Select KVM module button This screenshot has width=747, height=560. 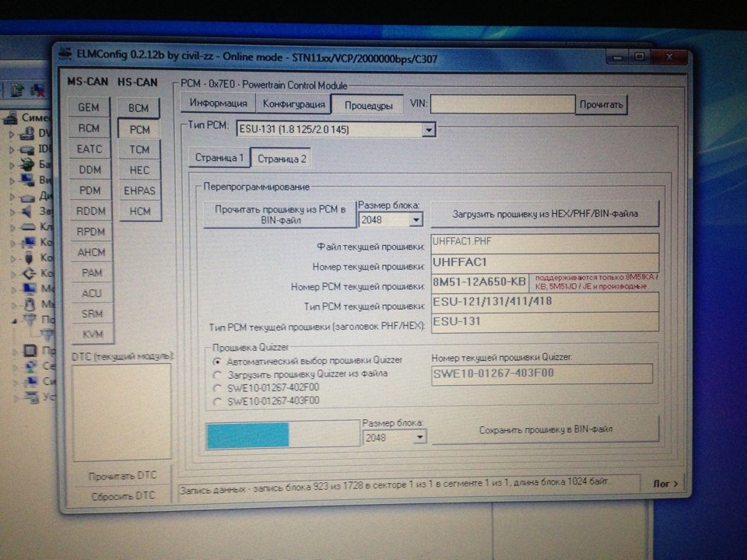(x=93, y=334)
